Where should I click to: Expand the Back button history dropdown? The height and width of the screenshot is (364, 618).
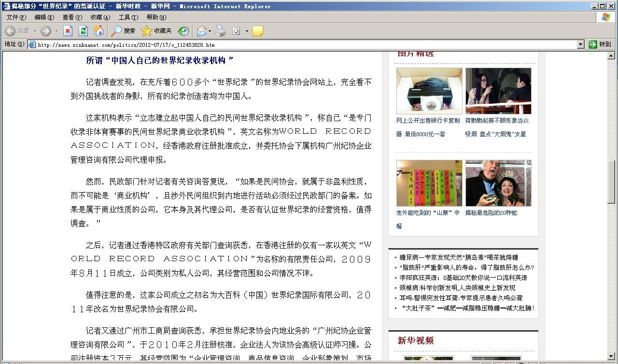click(x=35, y=31)
